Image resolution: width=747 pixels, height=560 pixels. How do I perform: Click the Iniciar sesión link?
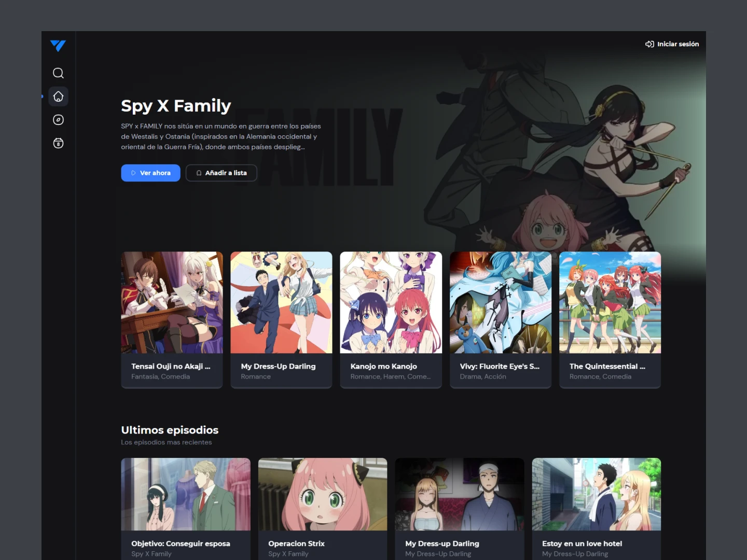pyautogui.click(x=678, y=44)
